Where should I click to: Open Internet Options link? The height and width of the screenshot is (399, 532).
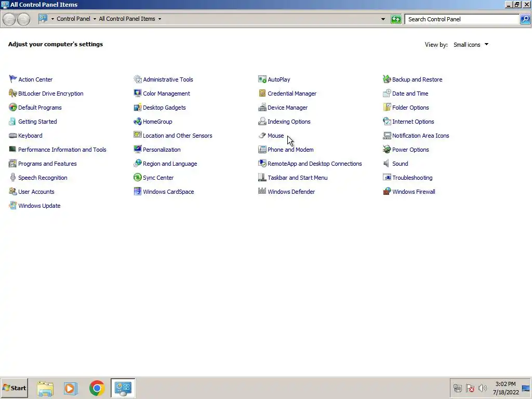point(413,122)
